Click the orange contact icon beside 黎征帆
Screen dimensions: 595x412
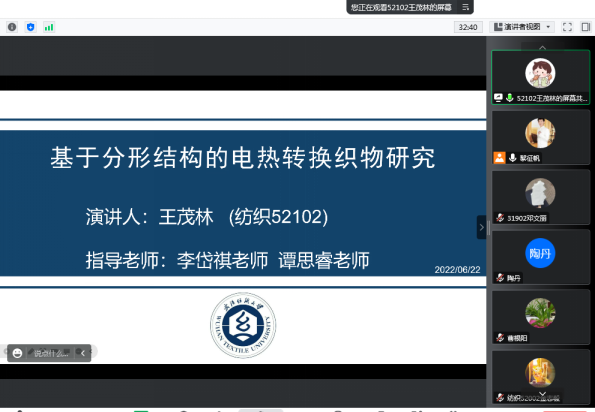pyautogui.click(x=499, y=157)
